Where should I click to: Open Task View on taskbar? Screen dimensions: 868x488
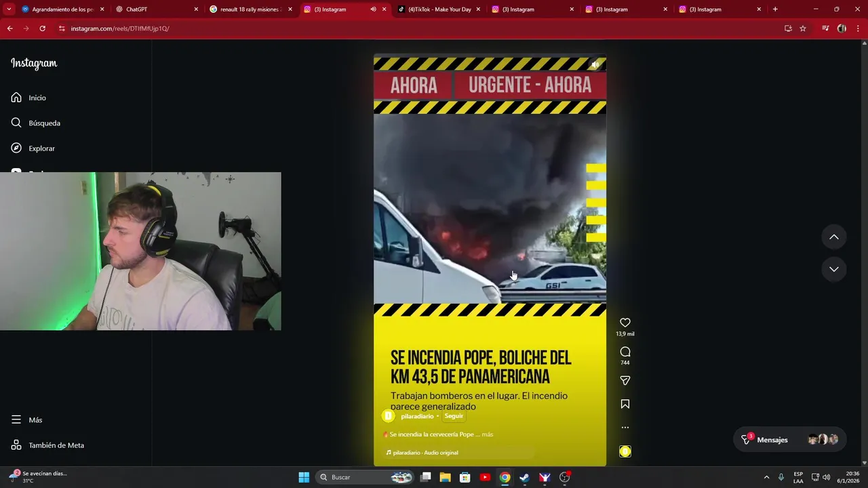click(x=426, y=477)
